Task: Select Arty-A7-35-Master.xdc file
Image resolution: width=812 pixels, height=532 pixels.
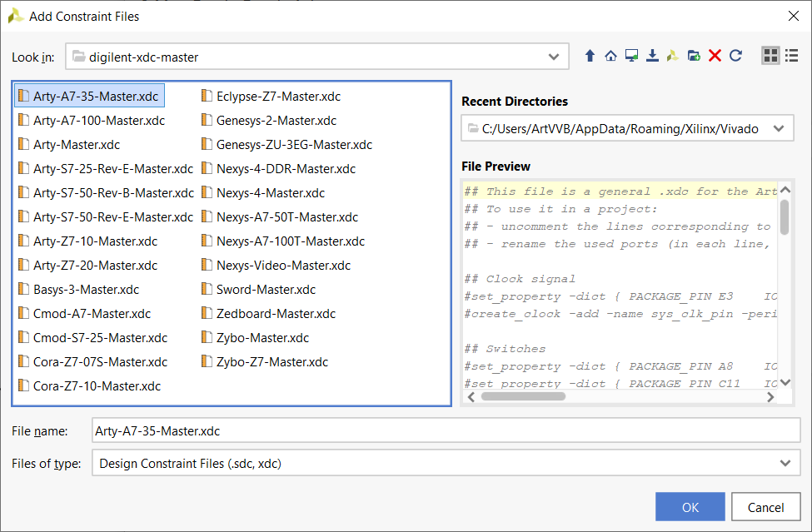Action: coord(90,96)
